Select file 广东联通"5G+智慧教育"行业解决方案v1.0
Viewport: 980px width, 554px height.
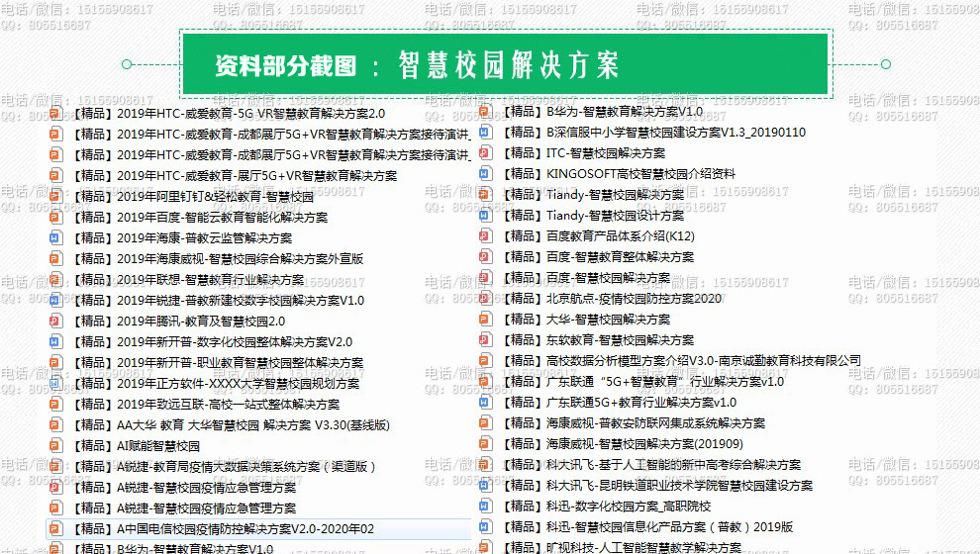(642, 382)
